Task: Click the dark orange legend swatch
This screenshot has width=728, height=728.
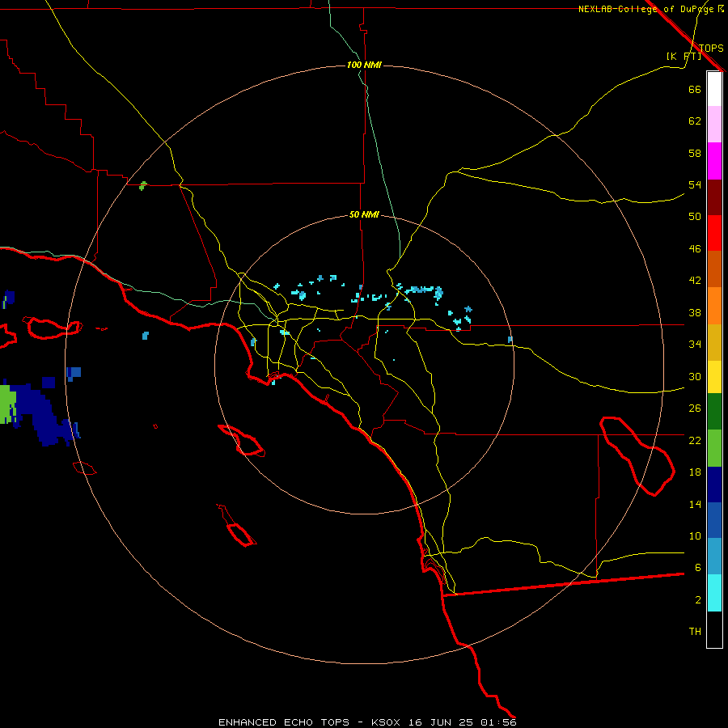Action: [x=714, y=269]
